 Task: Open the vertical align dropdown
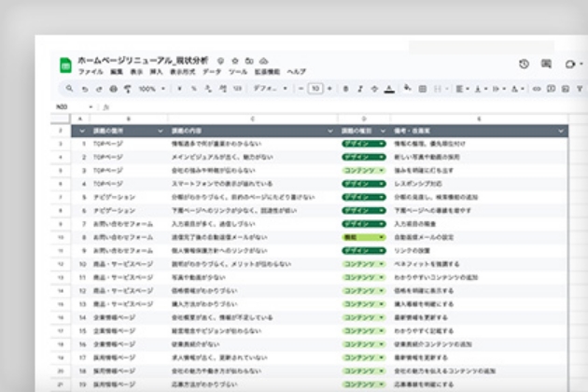pyautogui.click(x=481, y=89)
